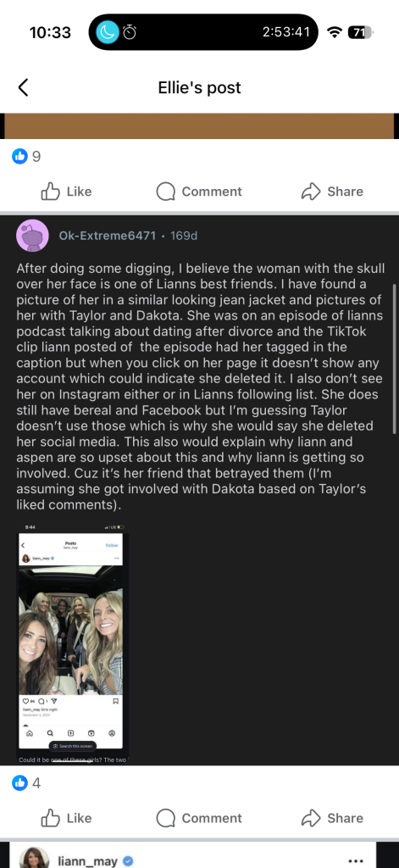Open the Ok-Extreme6471 username
399x868 pixels.
coord(108,236)
